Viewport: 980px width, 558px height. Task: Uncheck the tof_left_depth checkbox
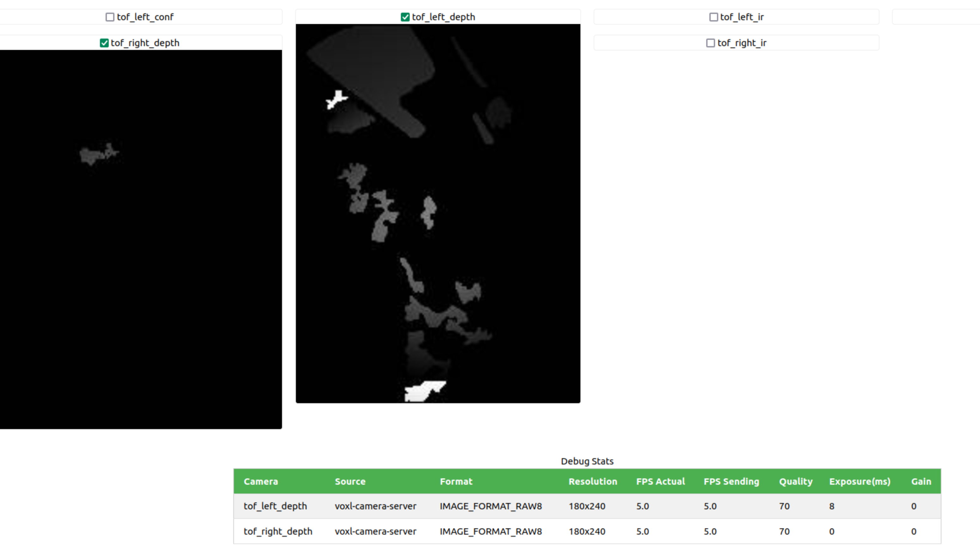[405, 17]
